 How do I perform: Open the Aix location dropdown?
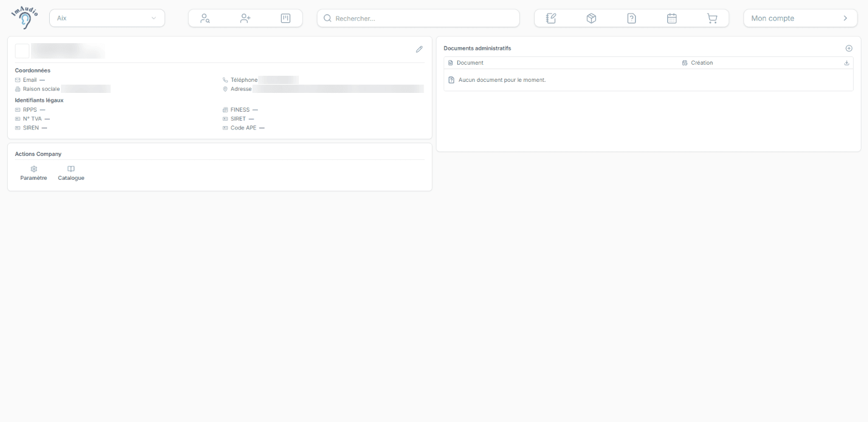coord(107,18)
